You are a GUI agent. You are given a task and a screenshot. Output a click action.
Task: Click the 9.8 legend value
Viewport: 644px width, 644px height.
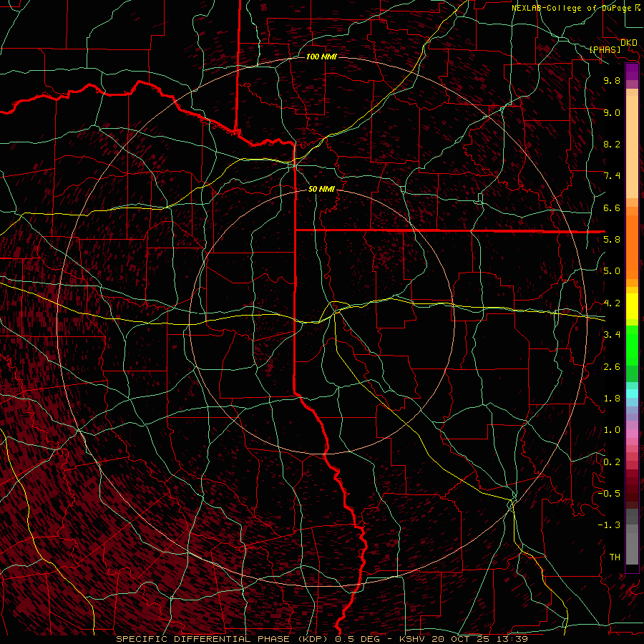point(612,80)
